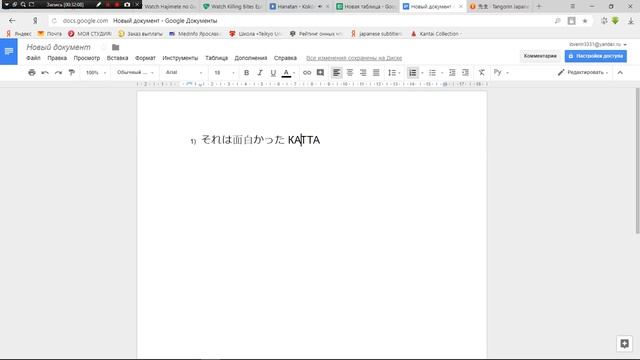Star the document Новый документ

pyautogui.click(x=104, y=47)
